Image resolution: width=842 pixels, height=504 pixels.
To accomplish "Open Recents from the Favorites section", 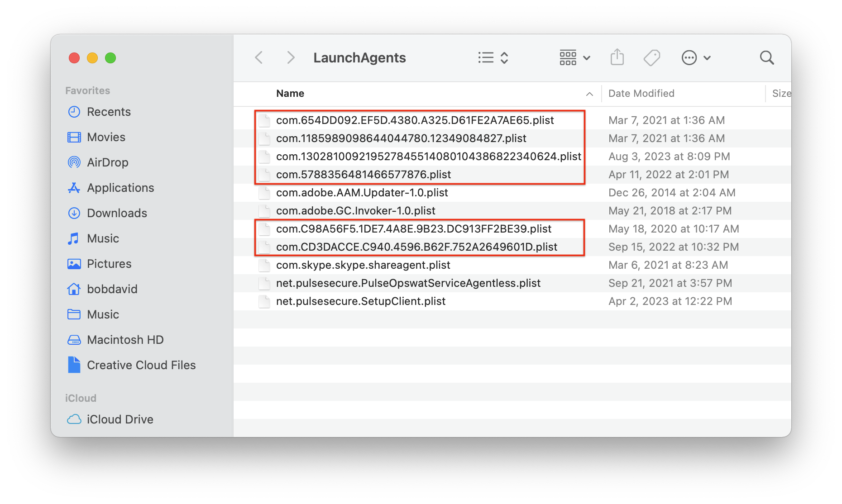I will click(109, 111).
